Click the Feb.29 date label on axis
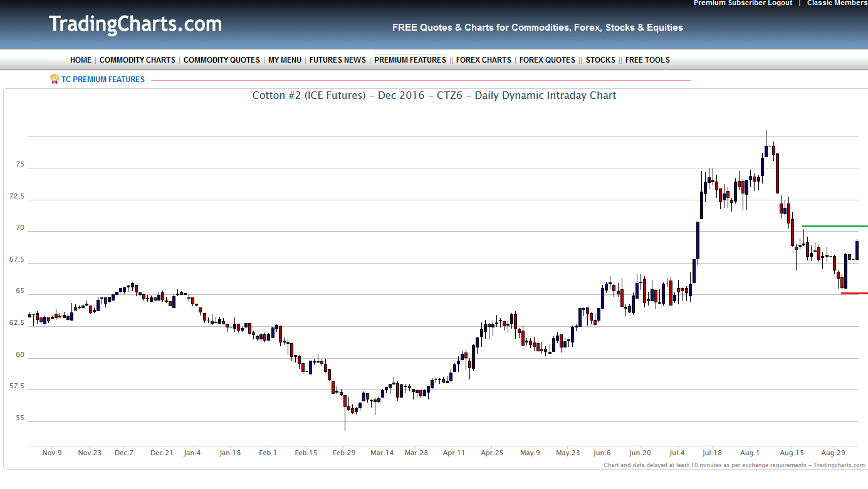Viewport: 868px width, 489px height. 344,453
